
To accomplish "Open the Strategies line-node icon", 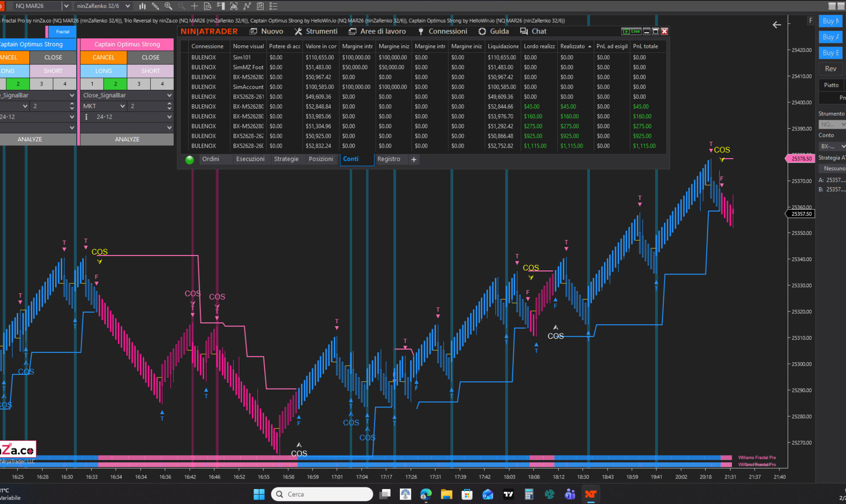I will (247, 6).
